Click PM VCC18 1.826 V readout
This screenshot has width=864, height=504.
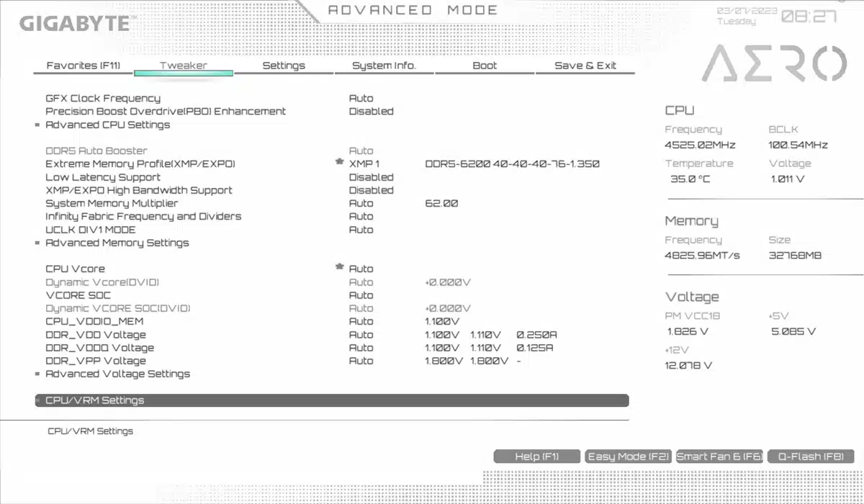(688, 331)
